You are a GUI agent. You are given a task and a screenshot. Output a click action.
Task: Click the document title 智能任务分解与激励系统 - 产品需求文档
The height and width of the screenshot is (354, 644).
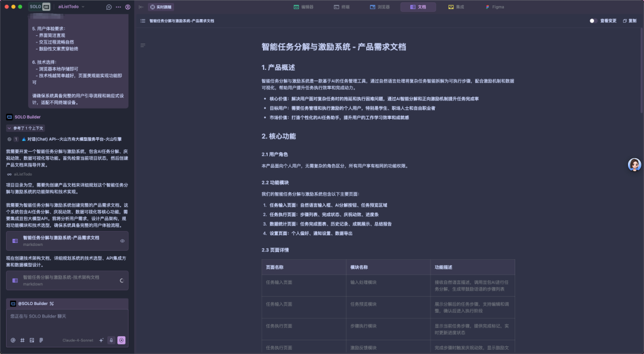tap(334, 47)
